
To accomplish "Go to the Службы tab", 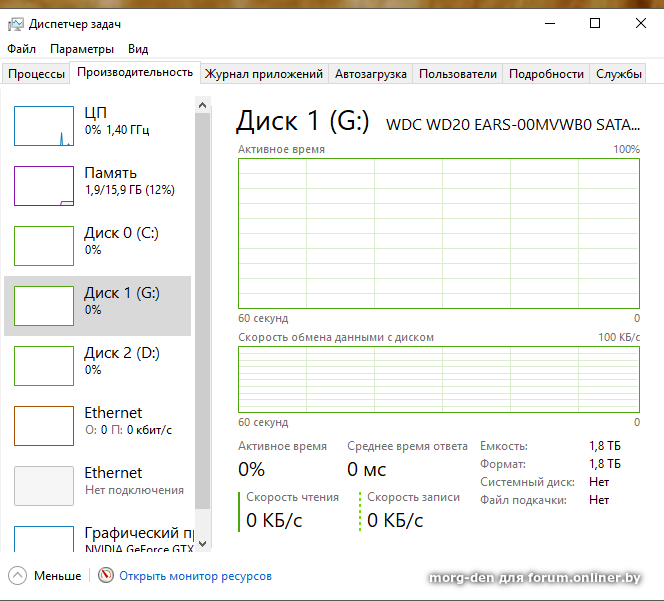I will (x=619, y=74).
